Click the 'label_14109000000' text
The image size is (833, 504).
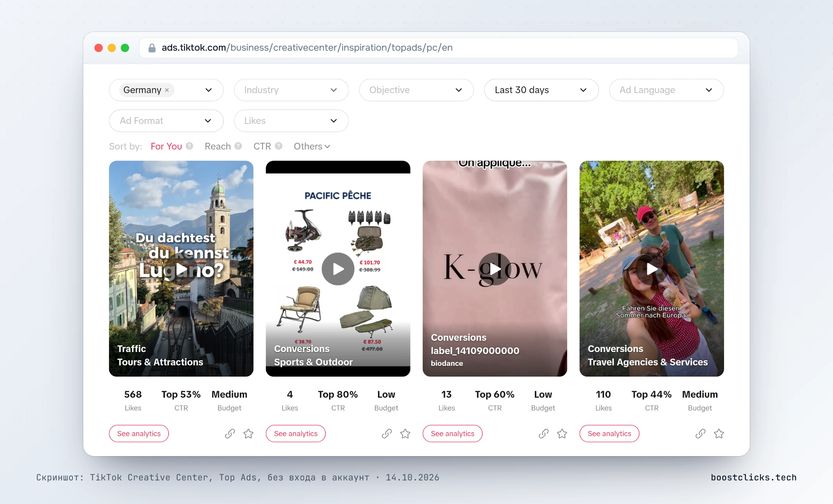point(475,351)
